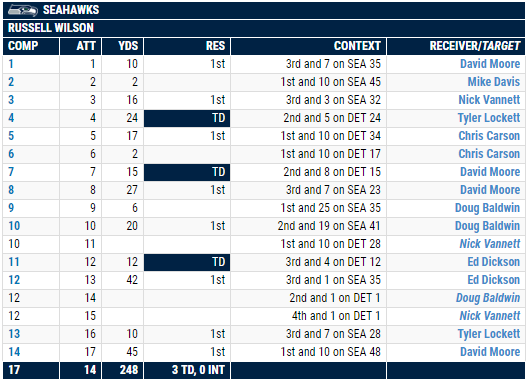Screen dimensions: 528x381
Task: Open David Moore link for completion 1
Action: tap(490, 64)
